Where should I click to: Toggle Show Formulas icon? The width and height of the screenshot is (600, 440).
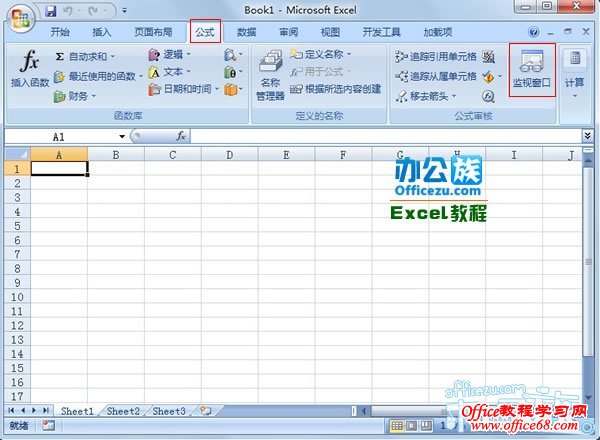488,57
